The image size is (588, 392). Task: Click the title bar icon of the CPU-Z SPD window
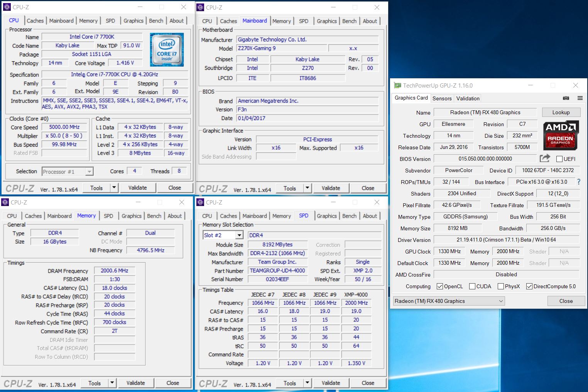tap(200, 202)
